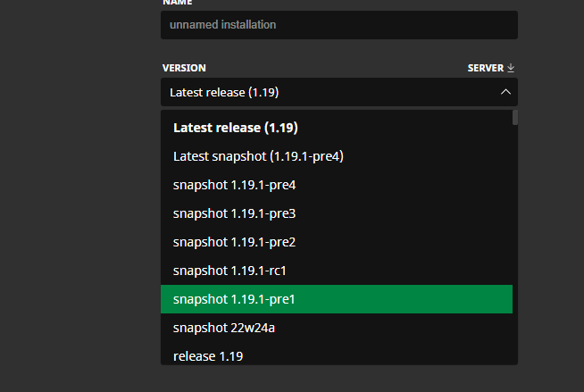Select release 1.19 at the list bottom
This screenshot has height=392, width=584.
208,355
